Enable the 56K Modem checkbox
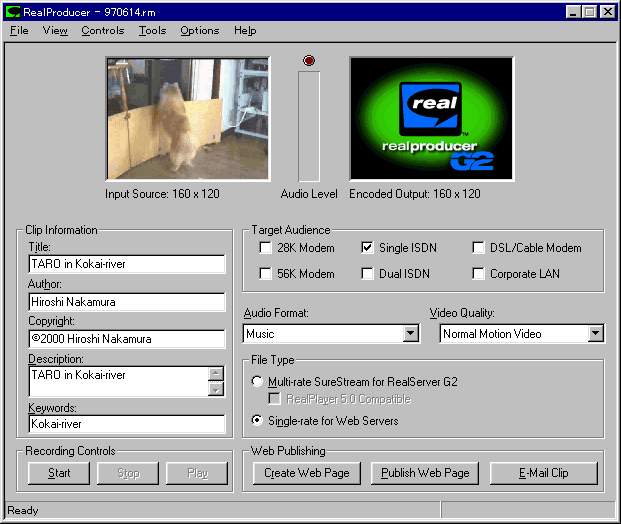 point(265,273)
